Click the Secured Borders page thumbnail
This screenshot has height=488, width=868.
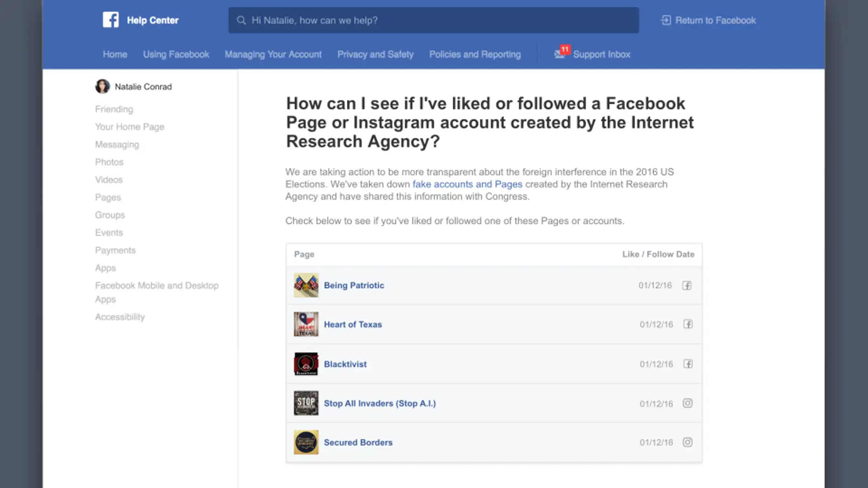coord(306,442)
